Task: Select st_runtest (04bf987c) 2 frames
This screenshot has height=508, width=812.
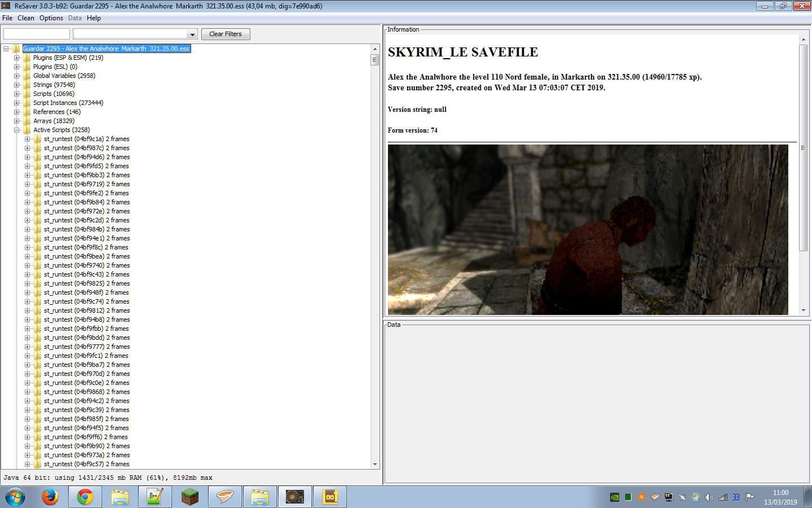Action: pyautogui.click(x=86, y=148)
